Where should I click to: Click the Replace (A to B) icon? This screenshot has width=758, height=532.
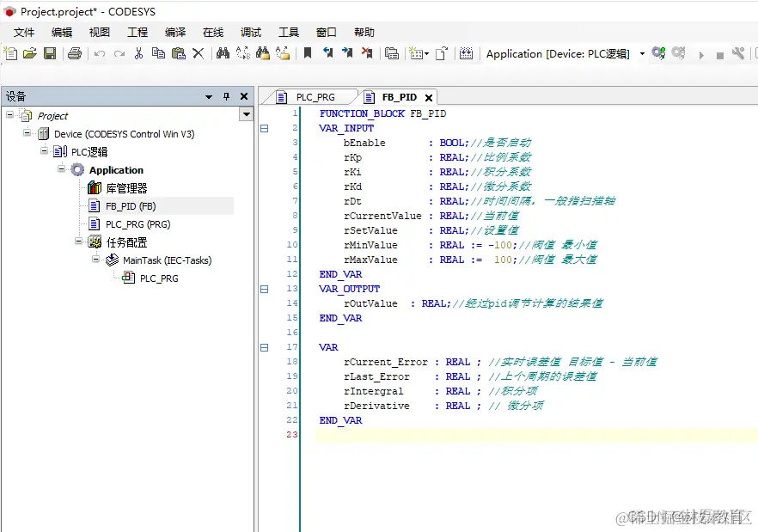click(243, 53)
